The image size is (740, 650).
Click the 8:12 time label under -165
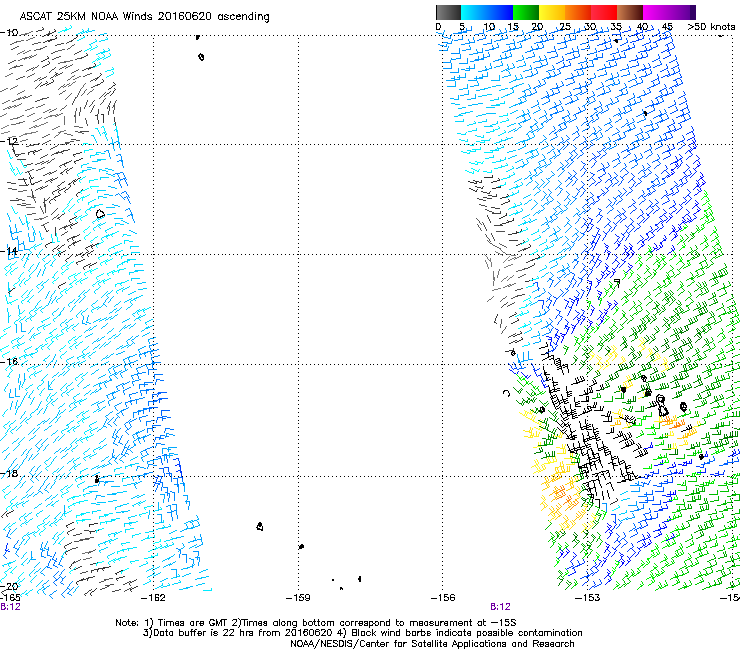(x=10, y=607)
